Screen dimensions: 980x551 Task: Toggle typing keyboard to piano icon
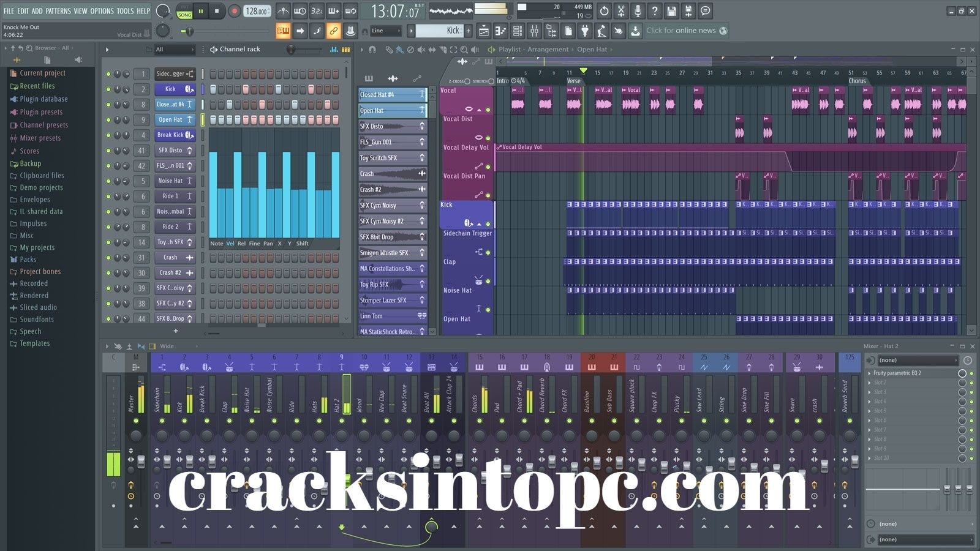tap(282, 31)
